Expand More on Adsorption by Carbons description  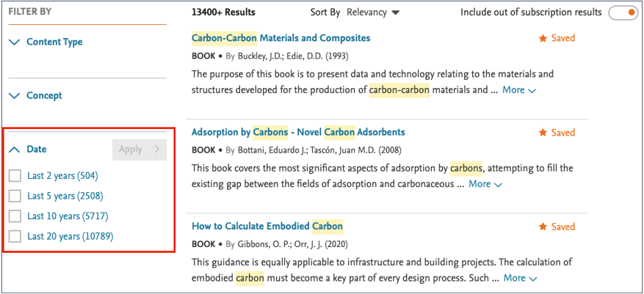(485, 184)
